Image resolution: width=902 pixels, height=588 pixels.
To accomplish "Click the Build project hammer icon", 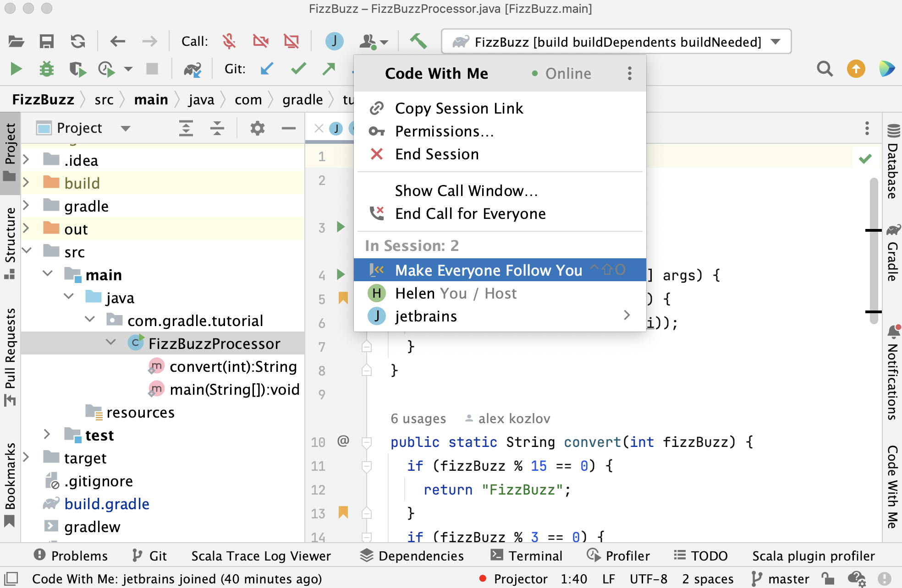I will pyautogui.click(x=418, y=42).
